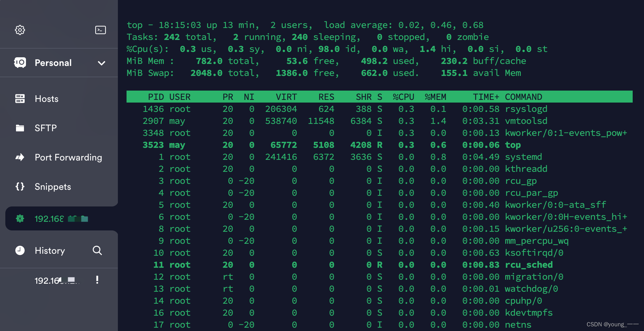The width and height of the screenshot is (644, 331).
Task: Select the netns process row
Action: [x=380, y=325]
